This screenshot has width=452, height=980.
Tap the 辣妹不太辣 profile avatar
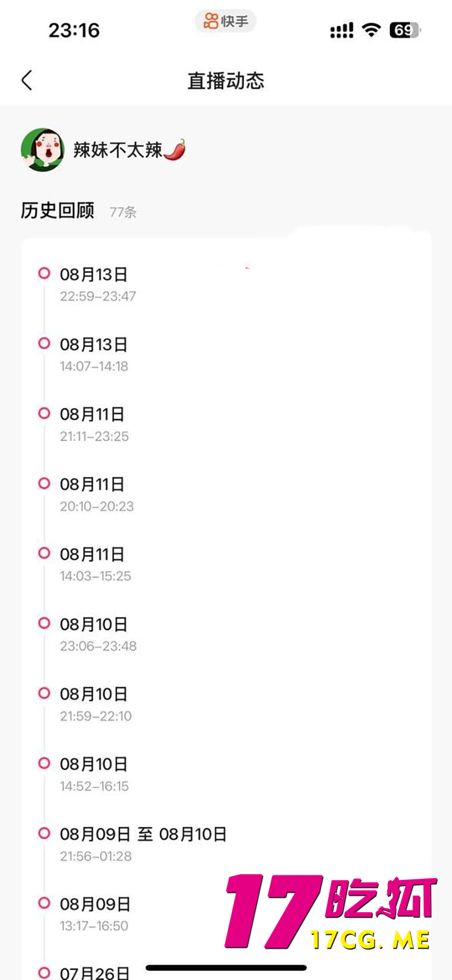click(x=42, y=150)
